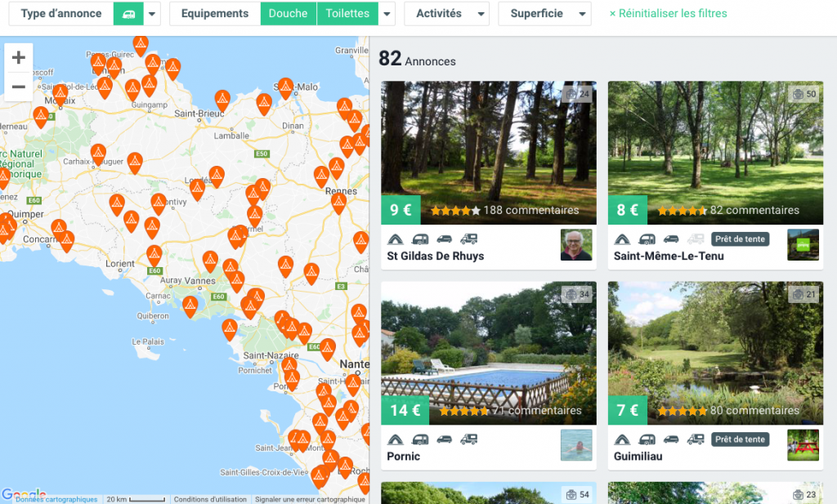Click the photo count 21 badge
This screenshot has height=504, width=837.
tap(804, 294)
